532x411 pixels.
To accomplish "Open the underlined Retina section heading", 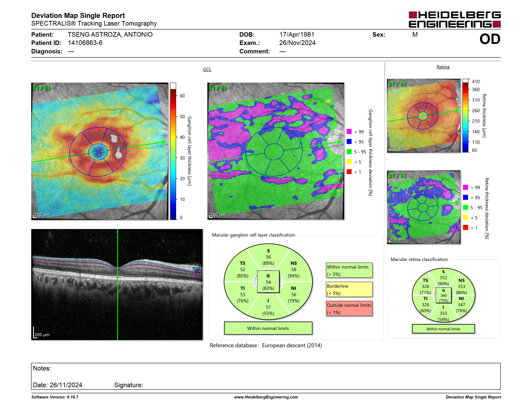I will pos(443,67).
